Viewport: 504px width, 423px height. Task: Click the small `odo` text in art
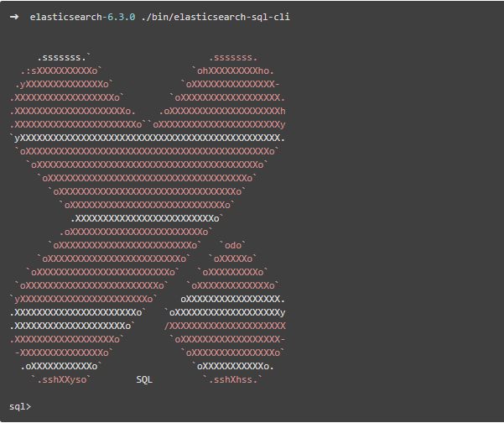(x=233, y=245)
